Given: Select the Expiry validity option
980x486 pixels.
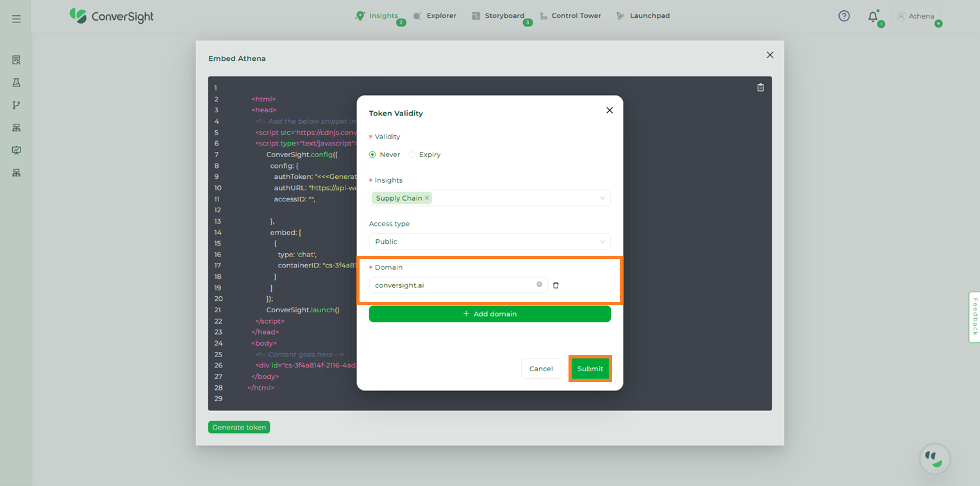Looking at the screenshot, I should 412,155.
